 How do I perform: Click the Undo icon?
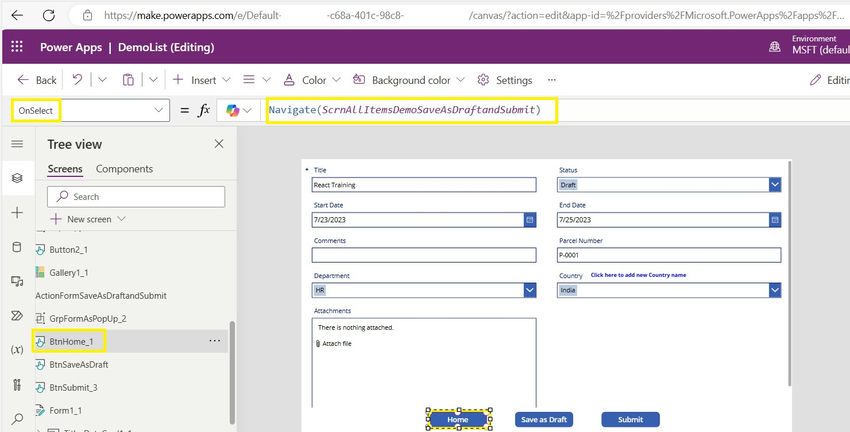coord(78,80)
